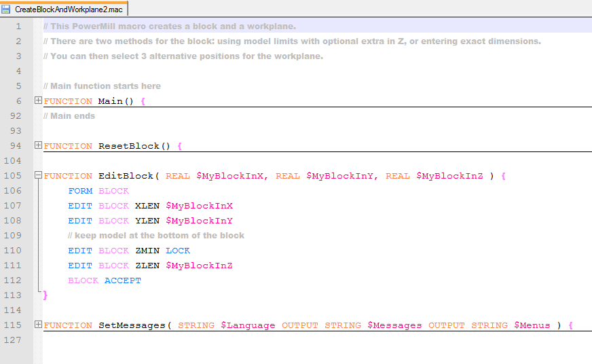Click the 'Main()' function name

pos(116,101)
